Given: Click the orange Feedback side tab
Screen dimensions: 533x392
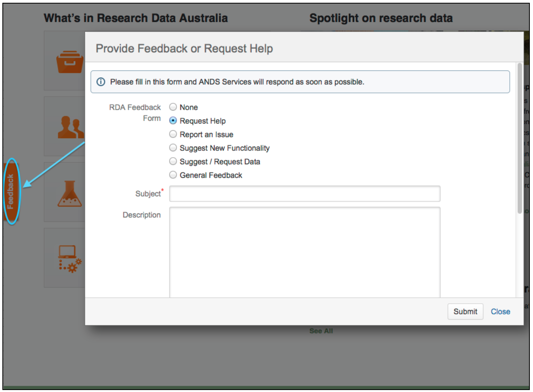Looking at the screenshot, I should coord(11,191).
